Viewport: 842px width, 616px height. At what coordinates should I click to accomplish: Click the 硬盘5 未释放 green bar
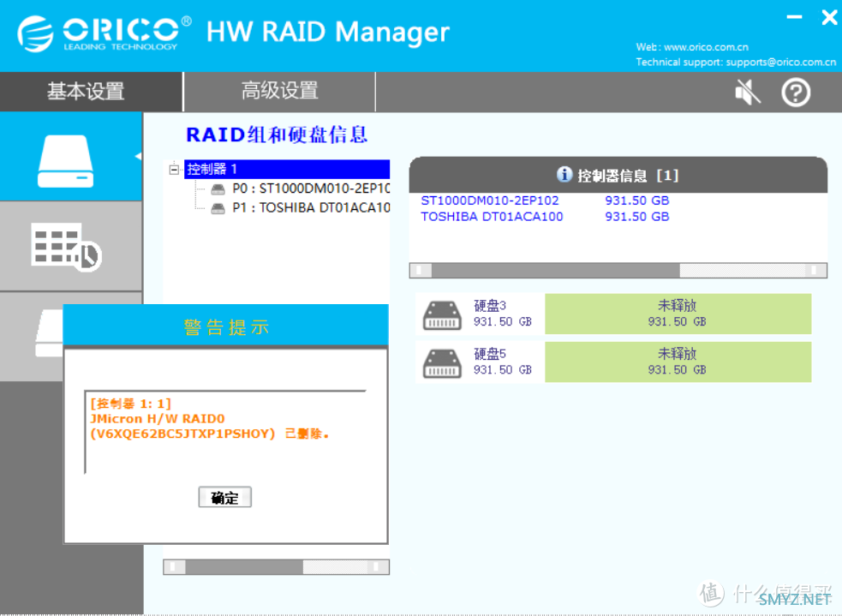(x=678, y=362)
